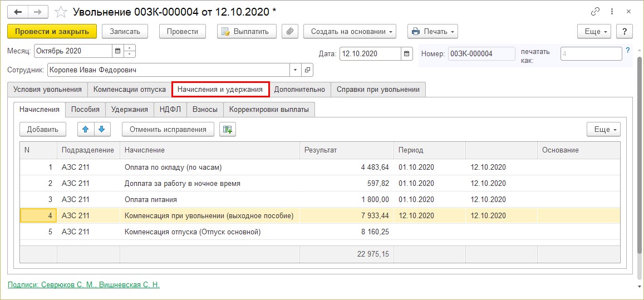The width and height of the screenshot is (644, 300).
Task: Open the Подписи signatures link
Action: click(x=84, y=284)
